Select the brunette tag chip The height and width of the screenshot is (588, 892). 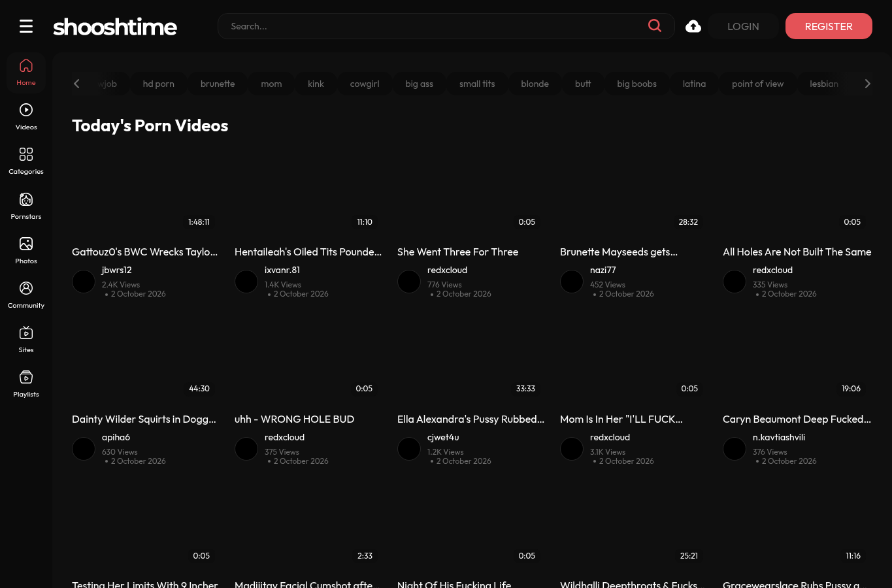pos(218,84)
